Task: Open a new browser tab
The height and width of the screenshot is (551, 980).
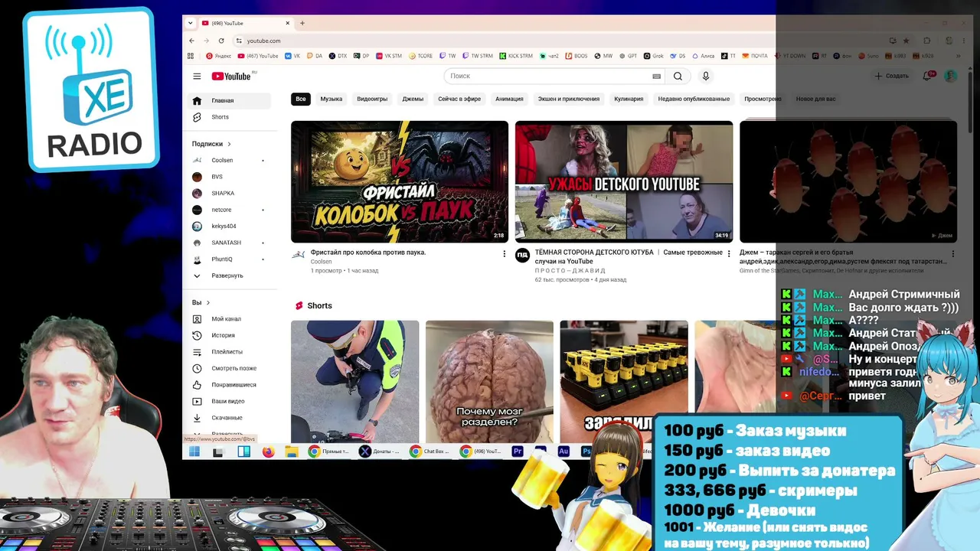Action: [302, 23]
